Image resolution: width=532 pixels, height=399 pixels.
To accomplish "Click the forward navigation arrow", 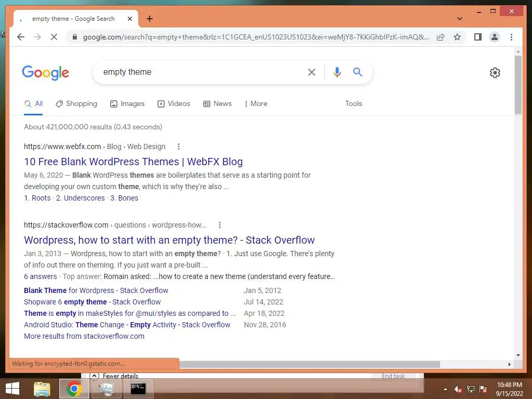I will pos(37,37).
